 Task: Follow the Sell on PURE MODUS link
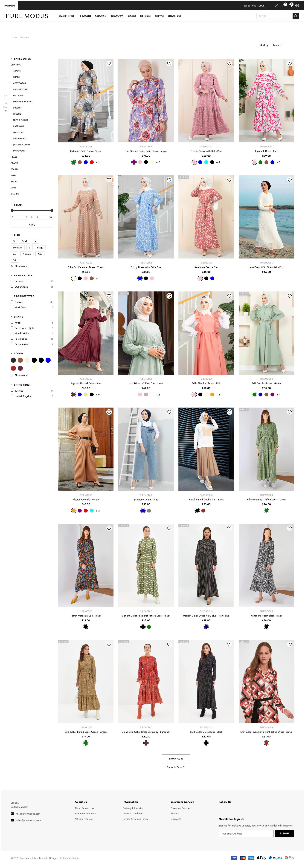pos(254,6)
